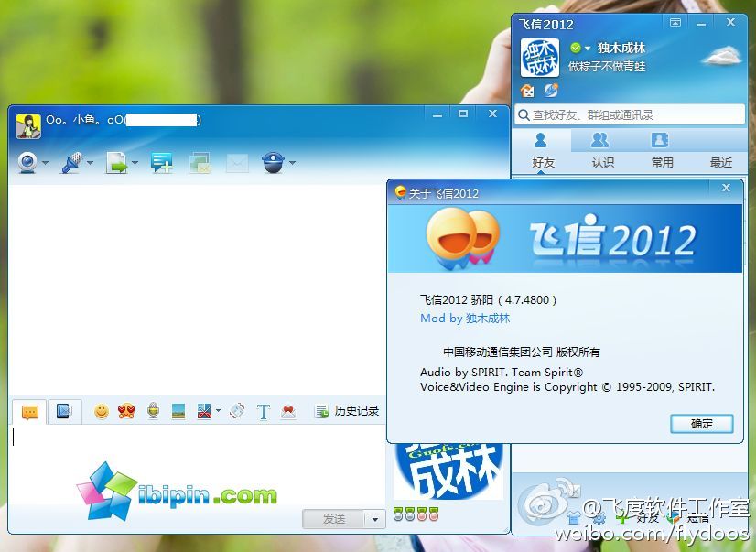Start voice chat with the microphone icon

pyautogui.click(x=71, y=162)
